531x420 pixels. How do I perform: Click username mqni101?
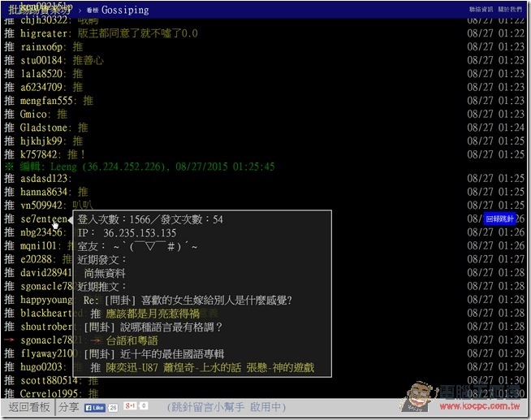coord(39,245)
